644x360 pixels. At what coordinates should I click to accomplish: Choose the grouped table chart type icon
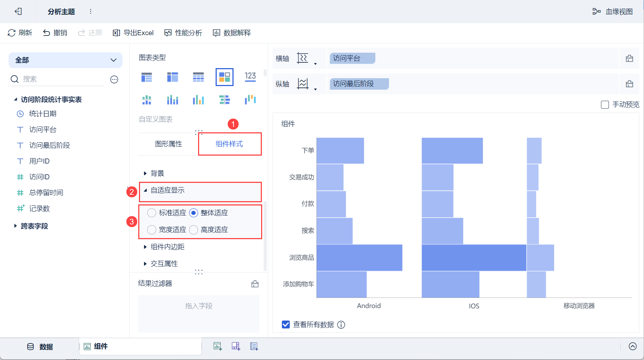pos(146,77)
